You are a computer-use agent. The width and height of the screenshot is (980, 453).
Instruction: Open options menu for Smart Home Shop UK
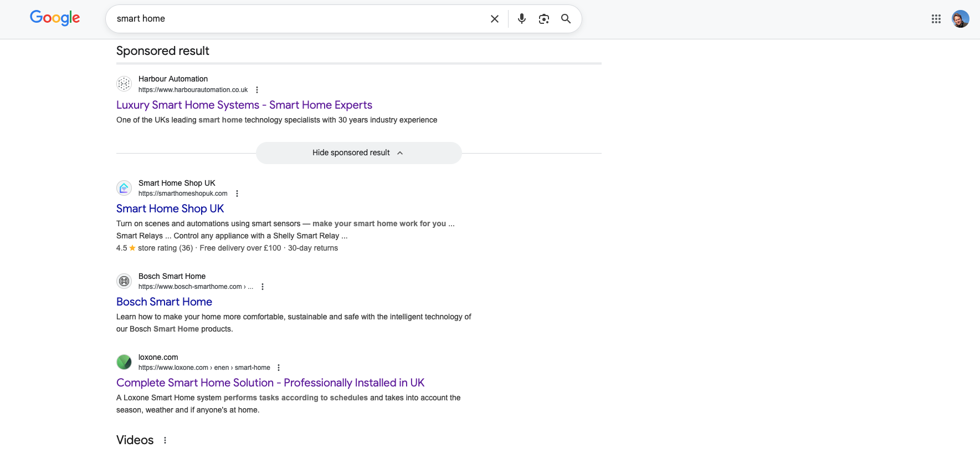237,194
